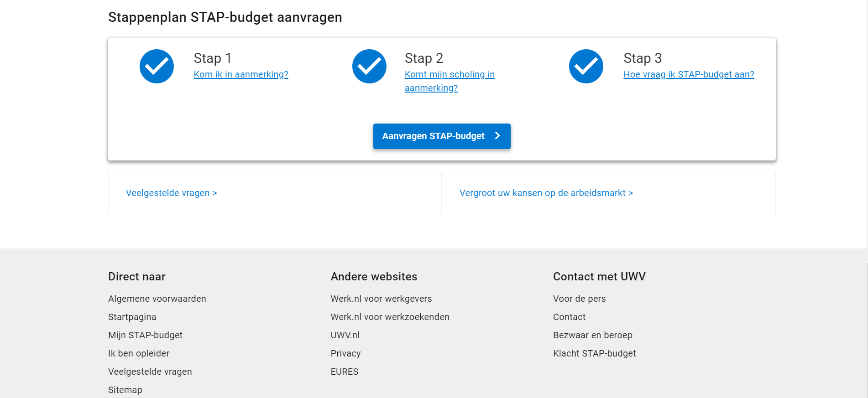Image resolution: width=868 pixels, height=398 pixels.
Task: Open 'Vergroot uw kansen op de arbeidsmarkt'
Action: coord(546,193)
